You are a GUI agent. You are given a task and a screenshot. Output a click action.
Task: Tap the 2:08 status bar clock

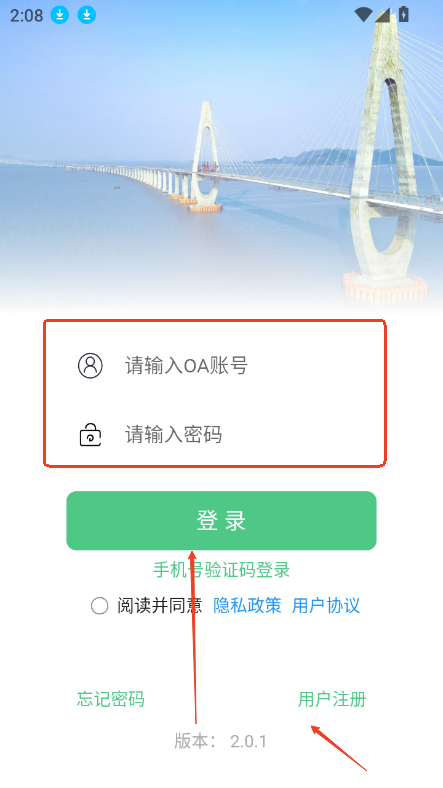coord(27,16)
